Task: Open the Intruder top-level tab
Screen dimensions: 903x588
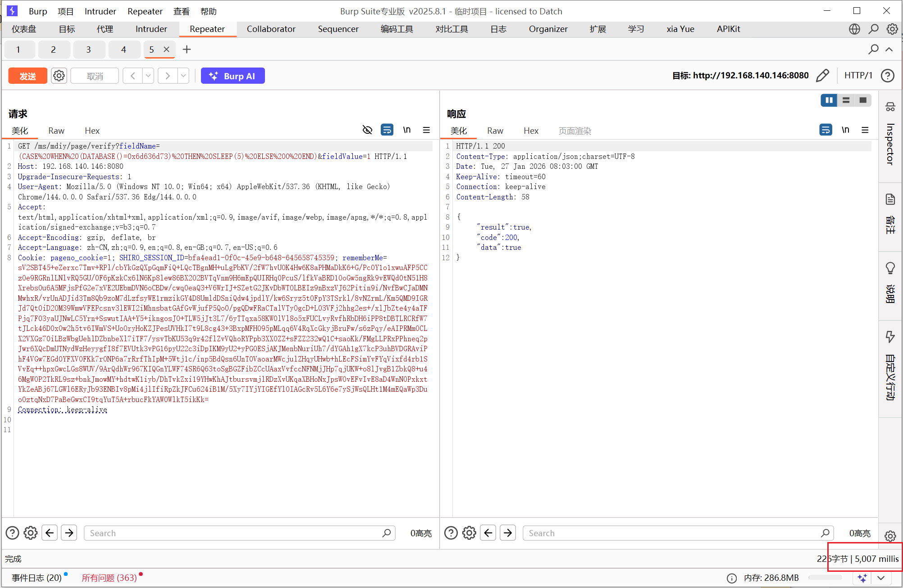Action: point(151,29)
